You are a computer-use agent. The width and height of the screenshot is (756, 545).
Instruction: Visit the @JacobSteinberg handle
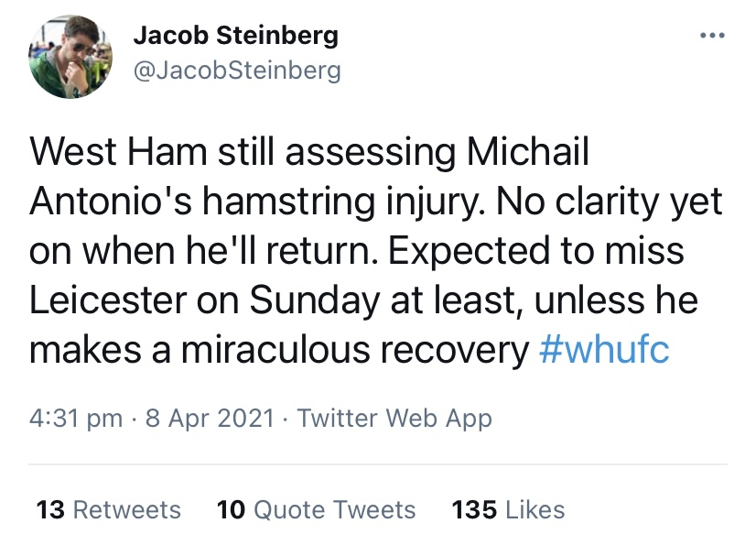click(237, 71)
